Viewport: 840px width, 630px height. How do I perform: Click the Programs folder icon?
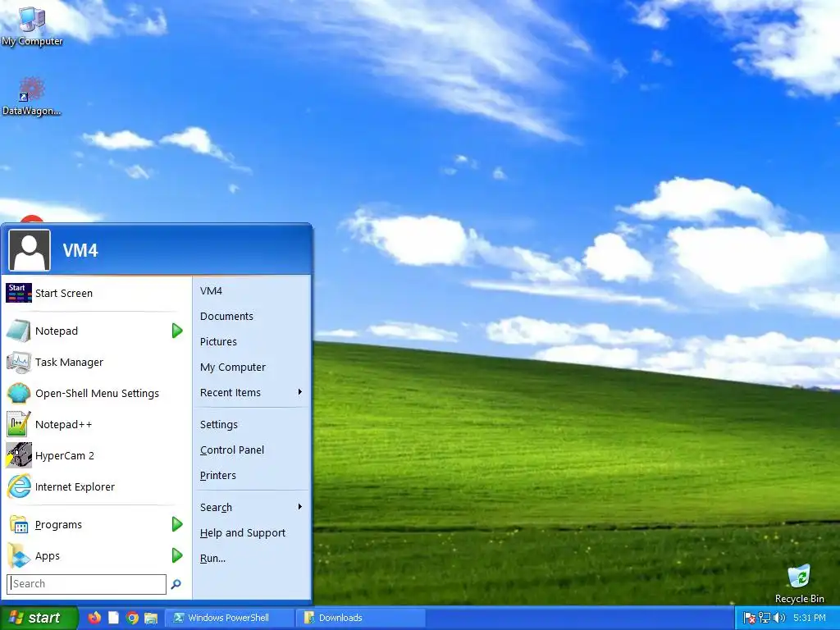pyautogui.click(x=19, y=524)
